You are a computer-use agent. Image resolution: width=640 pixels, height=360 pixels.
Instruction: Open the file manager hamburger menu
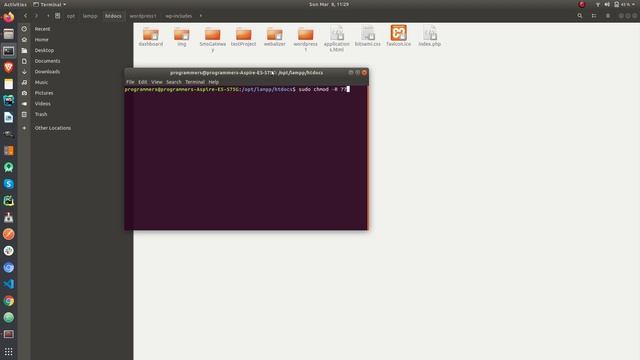click(608, 16)
